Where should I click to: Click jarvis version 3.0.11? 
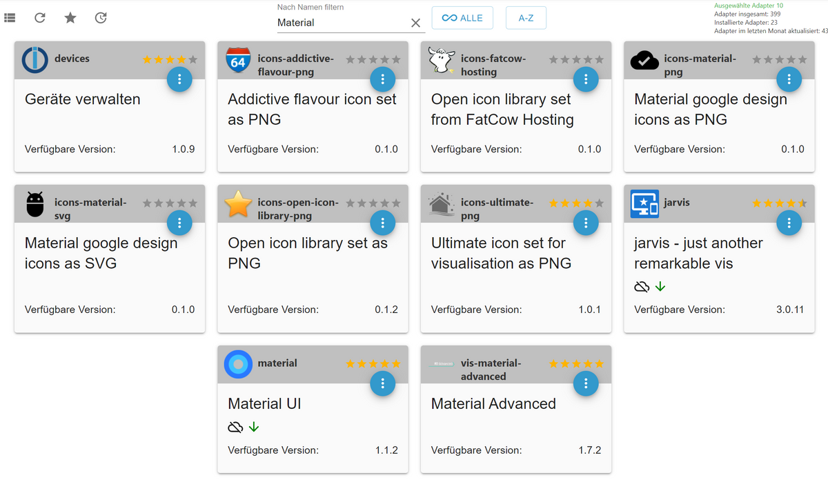(x=790, y=310)
